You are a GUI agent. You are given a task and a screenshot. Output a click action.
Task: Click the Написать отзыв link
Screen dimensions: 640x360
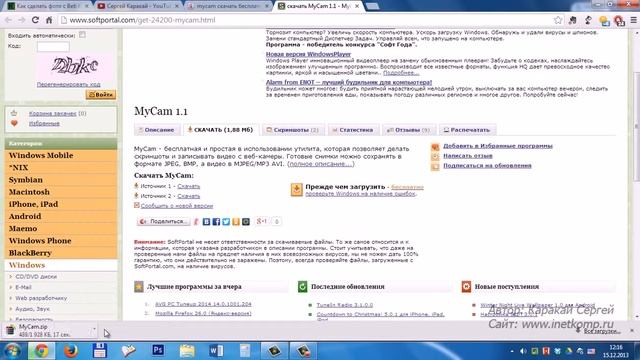point(468,156)
